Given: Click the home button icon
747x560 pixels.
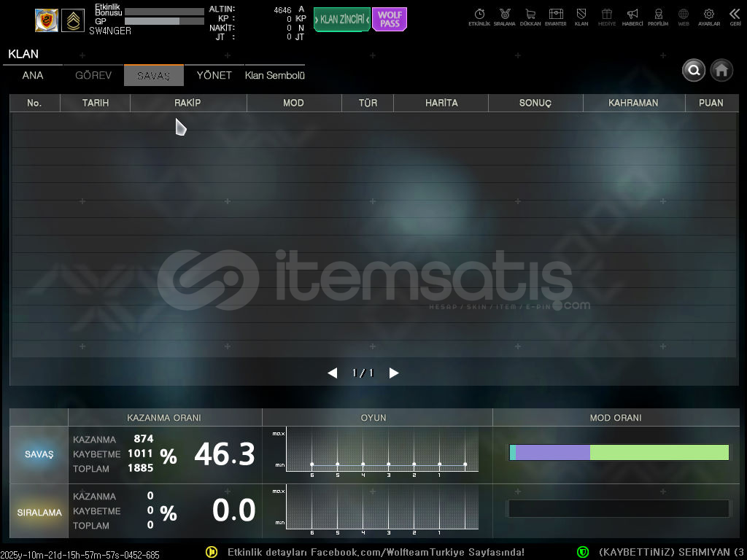Looking at the screenshot, I should coord(721,70).
